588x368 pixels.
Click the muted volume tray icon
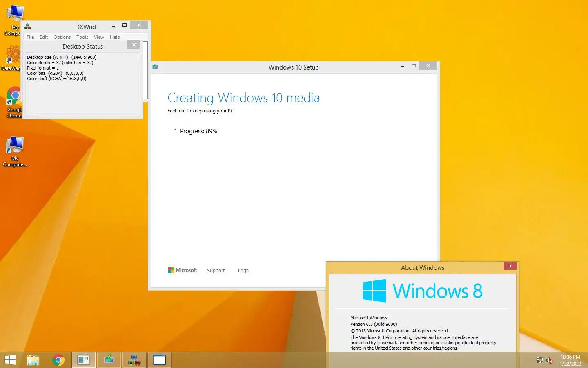(x=550, y=360)
